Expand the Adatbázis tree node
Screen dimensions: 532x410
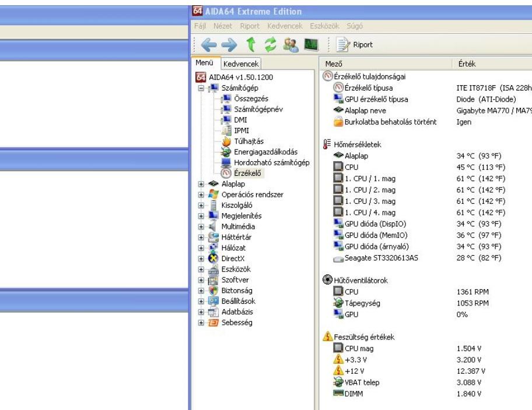(x=201, y=312)
